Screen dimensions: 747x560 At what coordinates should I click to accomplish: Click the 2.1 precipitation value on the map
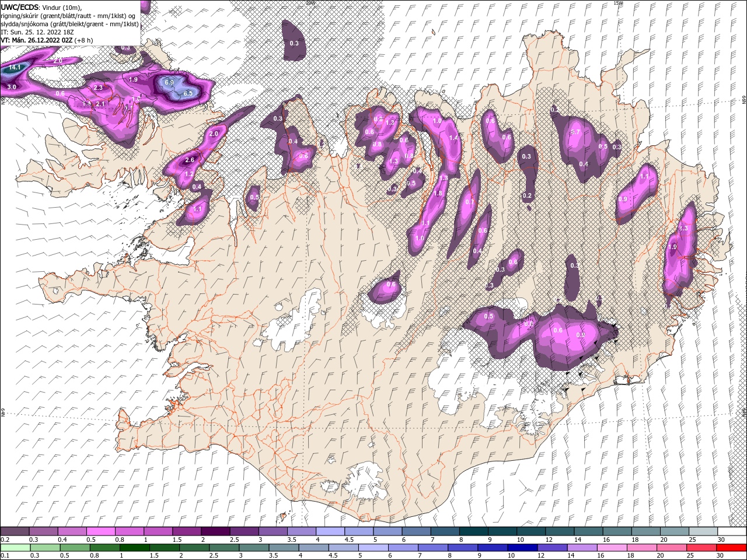[100, 104]
